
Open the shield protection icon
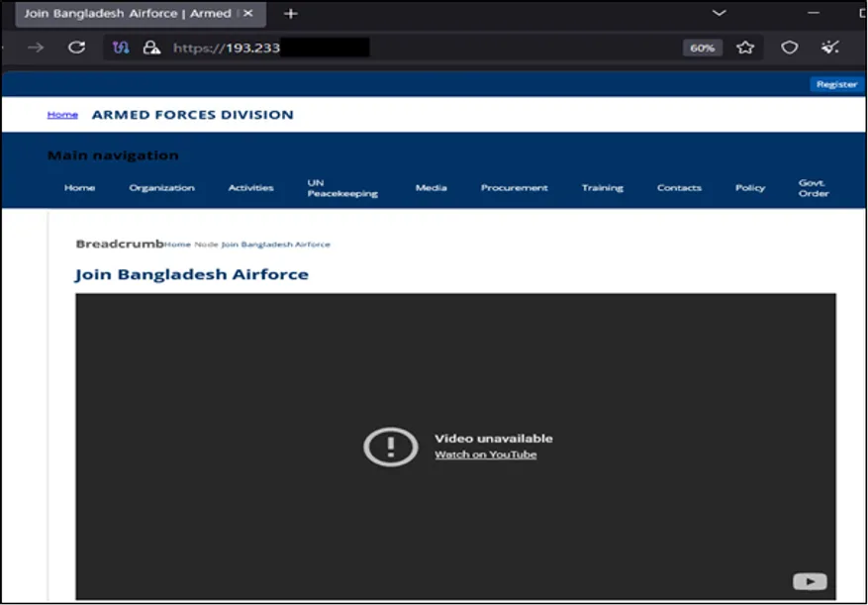pos(789,48)
